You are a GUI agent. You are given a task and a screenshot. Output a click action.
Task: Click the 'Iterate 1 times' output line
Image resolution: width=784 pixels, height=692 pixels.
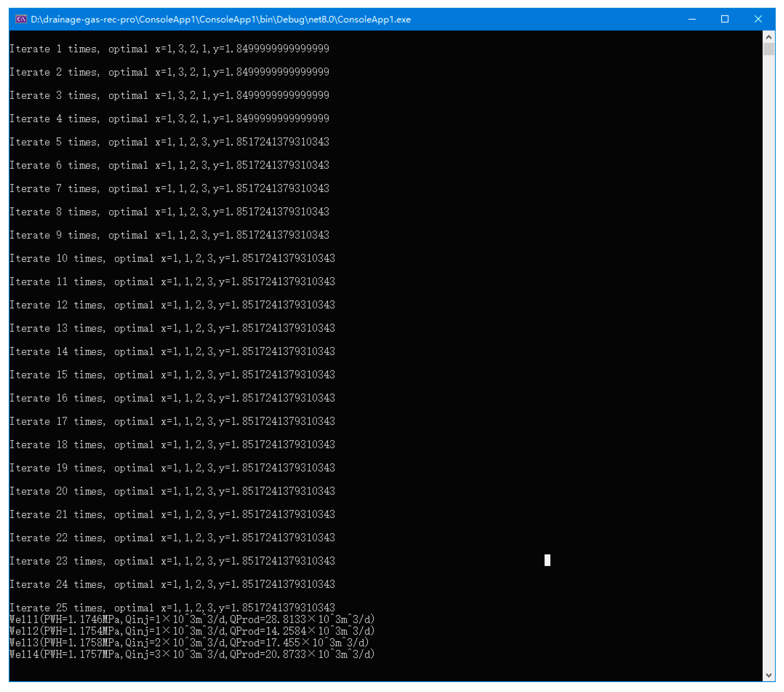169,49
